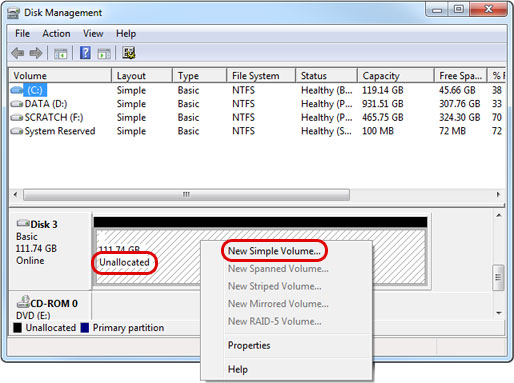514x383 pixels.
Task: Click the DVD (E:) label under CD-ROM 0
Action: (x=33, y=315)
